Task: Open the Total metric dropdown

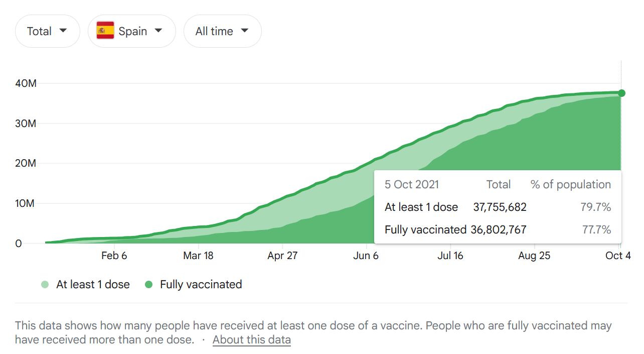Action: pyautogui.click(x=47, y=31)
